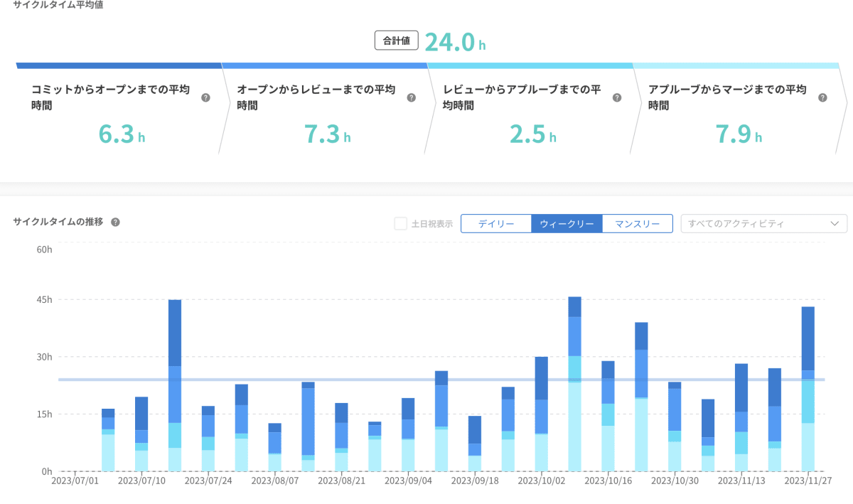Click the 7.3 h value

point(328,134)
